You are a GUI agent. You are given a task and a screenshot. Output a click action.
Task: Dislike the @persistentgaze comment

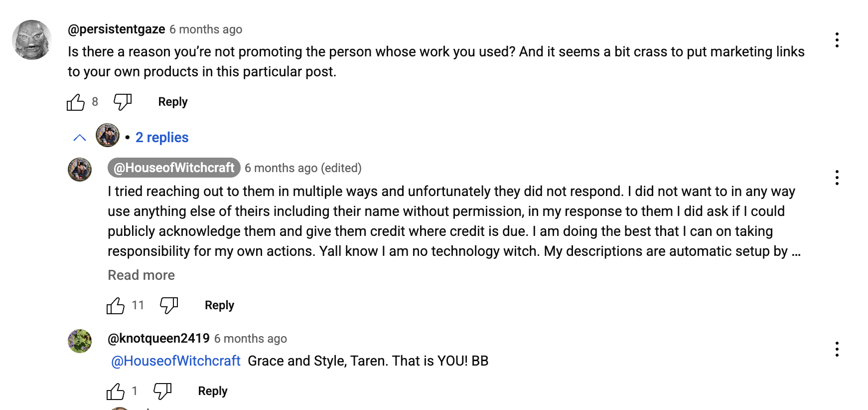click(122, 102)
